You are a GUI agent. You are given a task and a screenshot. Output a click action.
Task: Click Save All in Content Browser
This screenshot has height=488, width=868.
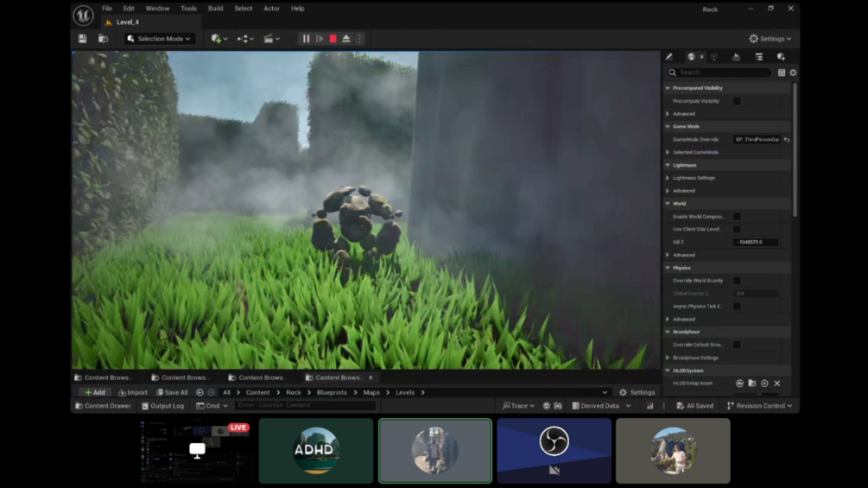pos(172,392)
